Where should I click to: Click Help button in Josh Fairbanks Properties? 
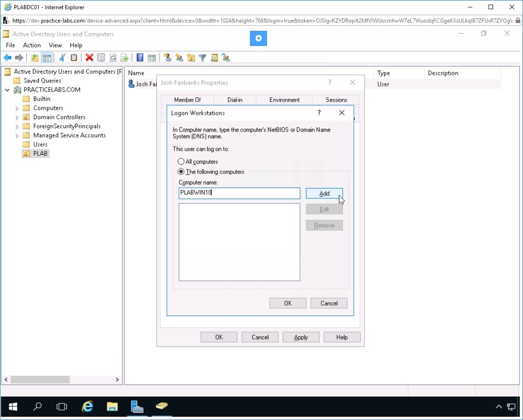(342, 337)
